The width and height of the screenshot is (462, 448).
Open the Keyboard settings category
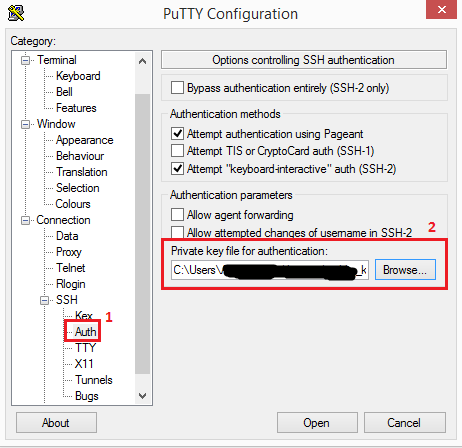pos(78,76)
